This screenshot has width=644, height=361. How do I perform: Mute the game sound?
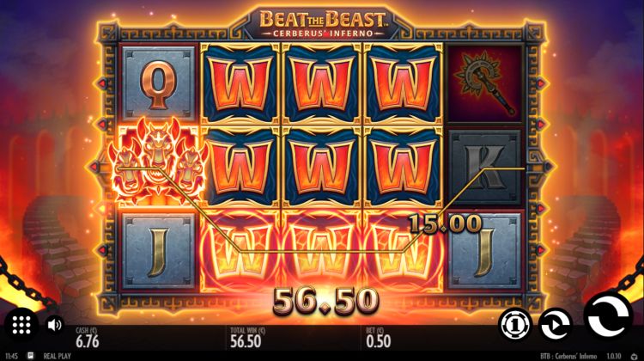54,325
